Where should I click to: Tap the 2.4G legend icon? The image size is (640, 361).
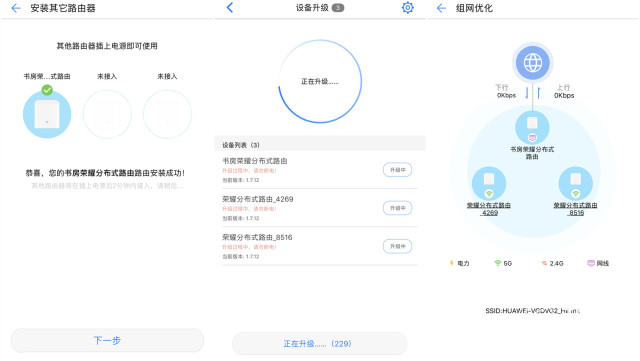[x=544, y=263]
